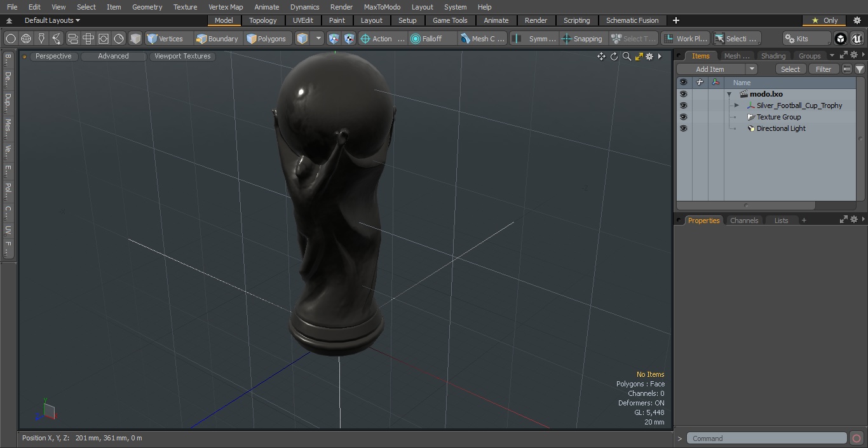This screenshot has width=868, height=448.
Task: Hide the Silver_Football_Cup_Trophy item with eye
Action: click(x=683, y=105)
